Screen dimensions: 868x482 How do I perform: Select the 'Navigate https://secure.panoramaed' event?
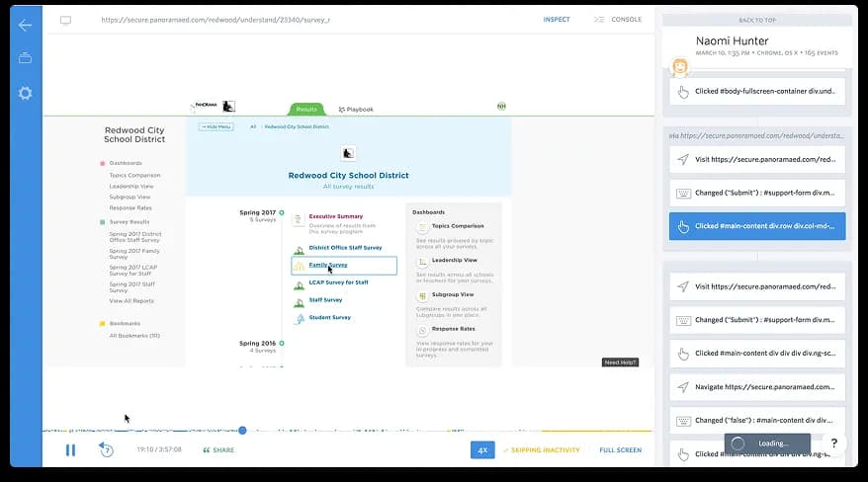pyautogui.click(x=757, y=386)
